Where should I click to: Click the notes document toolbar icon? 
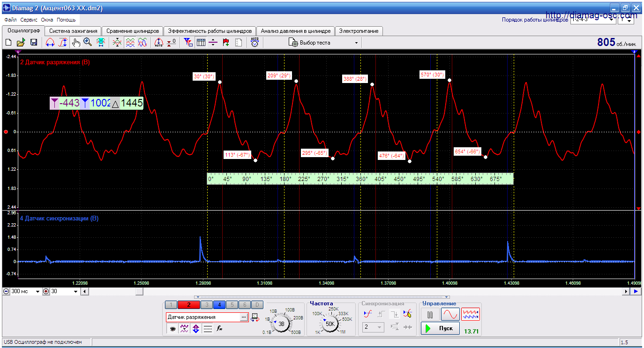click(239, 43)
